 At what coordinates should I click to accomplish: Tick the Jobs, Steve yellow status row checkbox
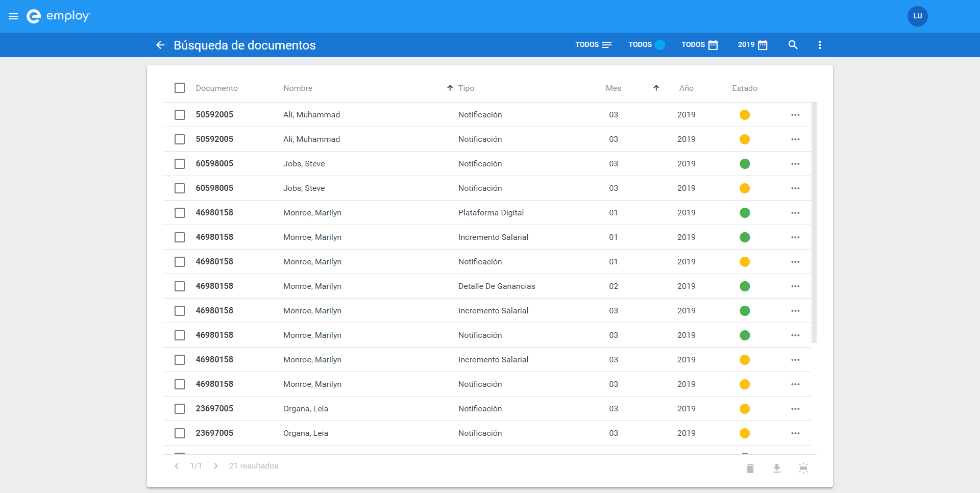180,188
